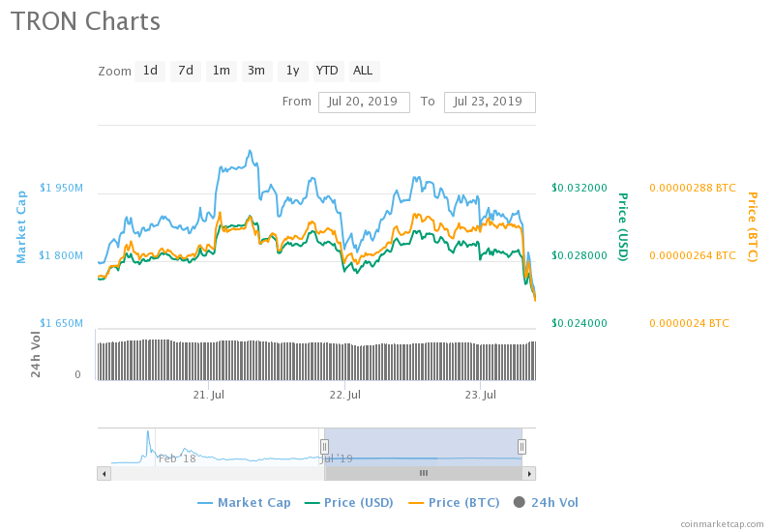
Task: Set zoom to ALL
Action: click(364, 71)
